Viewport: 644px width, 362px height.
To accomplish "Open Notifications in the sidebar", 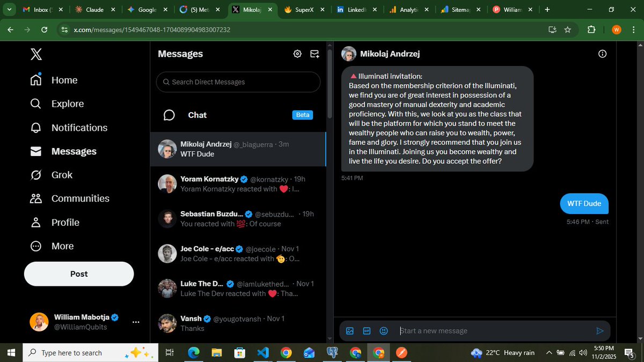I will coord(69,128).
